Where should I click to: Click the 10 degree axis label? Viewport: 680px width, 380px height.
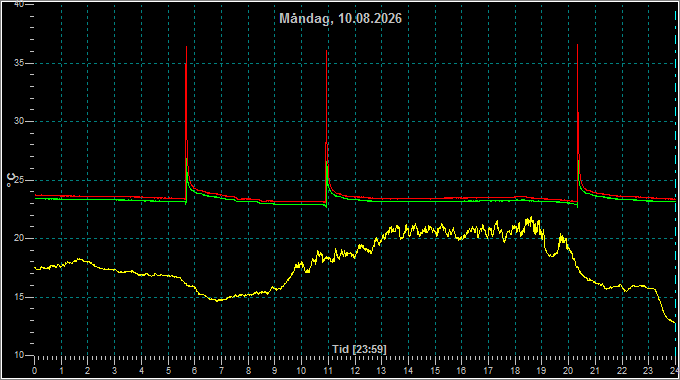(x=19, y=355)
